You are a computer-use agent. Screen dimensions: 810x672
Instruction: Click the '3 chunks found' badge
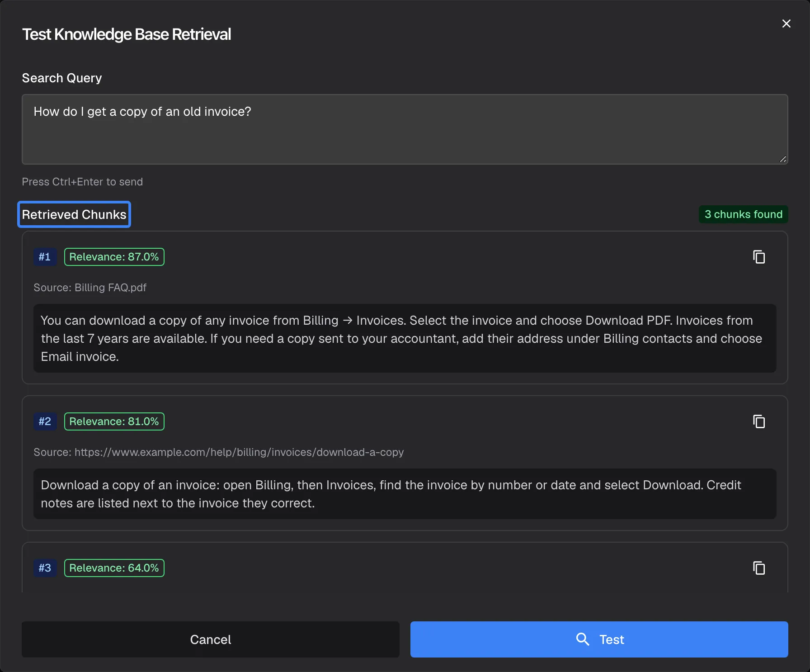(744, 214)
